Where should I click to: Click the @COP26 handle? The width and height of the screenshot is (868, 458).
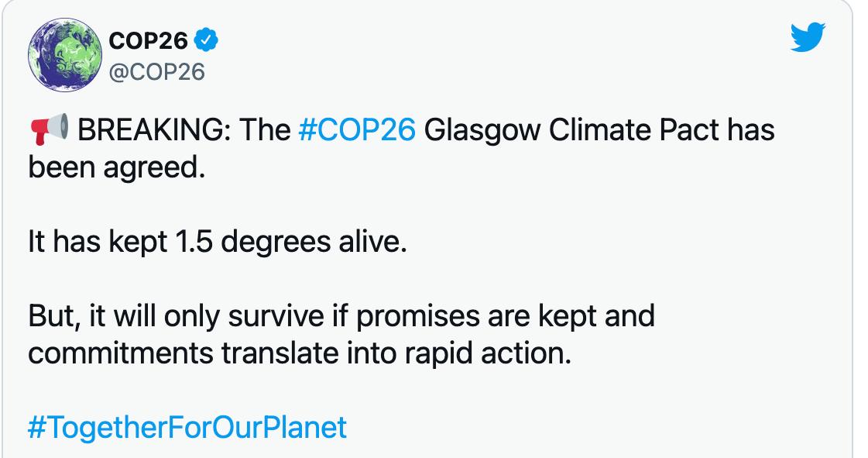(x=158, y=72)
